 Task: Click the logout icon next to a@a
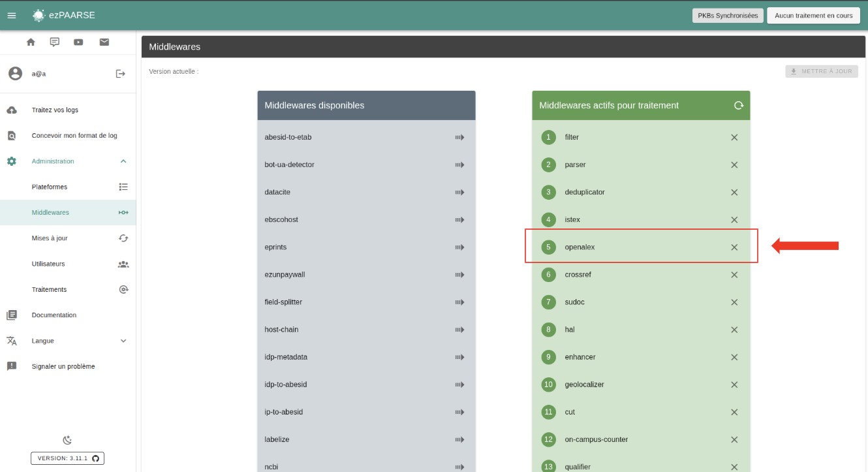click(x=120, y=74)
